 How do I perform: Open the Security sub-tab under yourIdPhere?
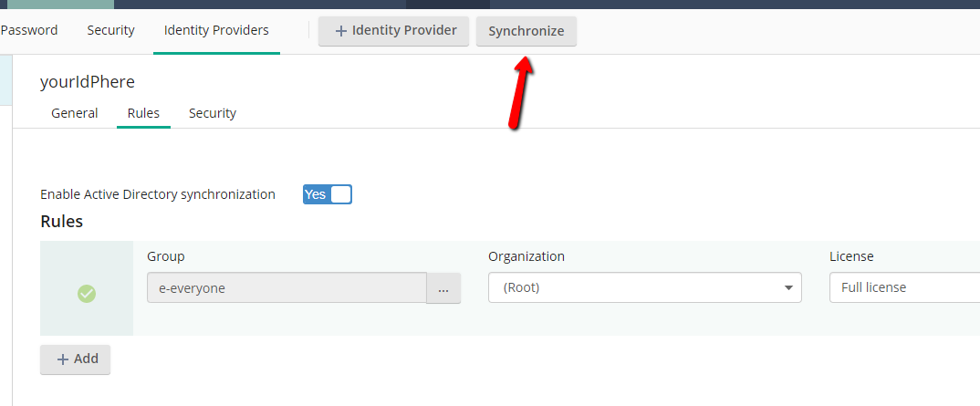click(213, 113)
